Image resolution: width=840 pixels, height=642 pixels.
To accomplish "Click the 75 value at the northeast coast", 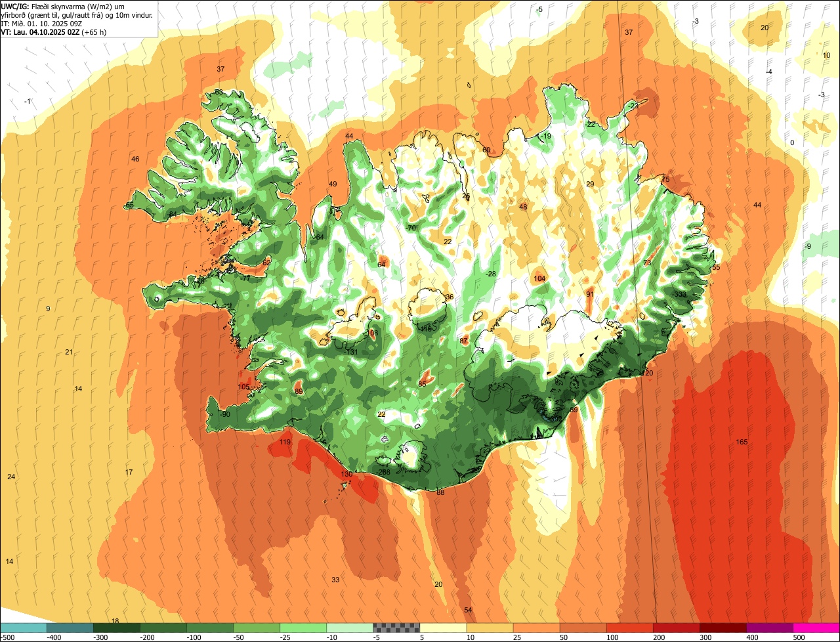I will pyautogui.click(x=665, y=179).
